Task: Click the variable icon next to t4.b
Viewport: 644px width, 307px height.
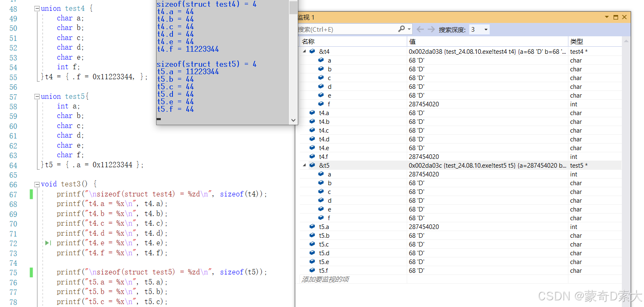Action: tap(312, 121)
